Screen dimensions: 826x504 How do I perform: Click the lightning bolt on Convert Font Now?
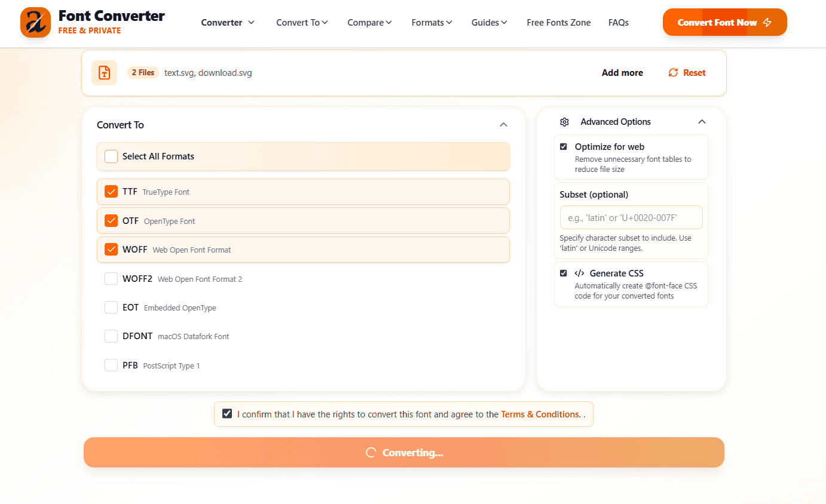coord(767,21)
